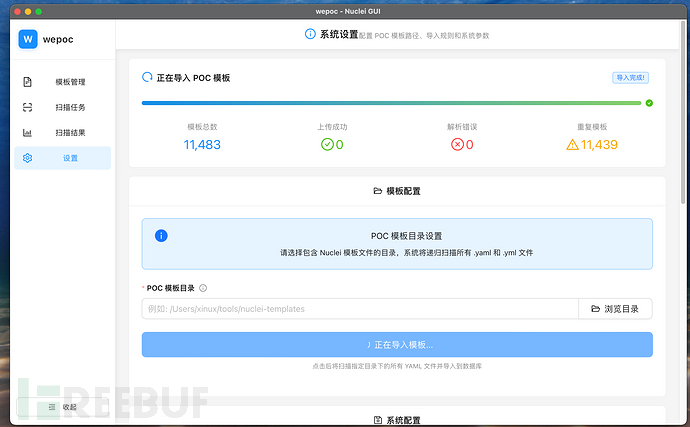Open 扫描结果 menu item
Image resolution: width=690 pixels, height=427 pixels.
[x=62, y=133]
